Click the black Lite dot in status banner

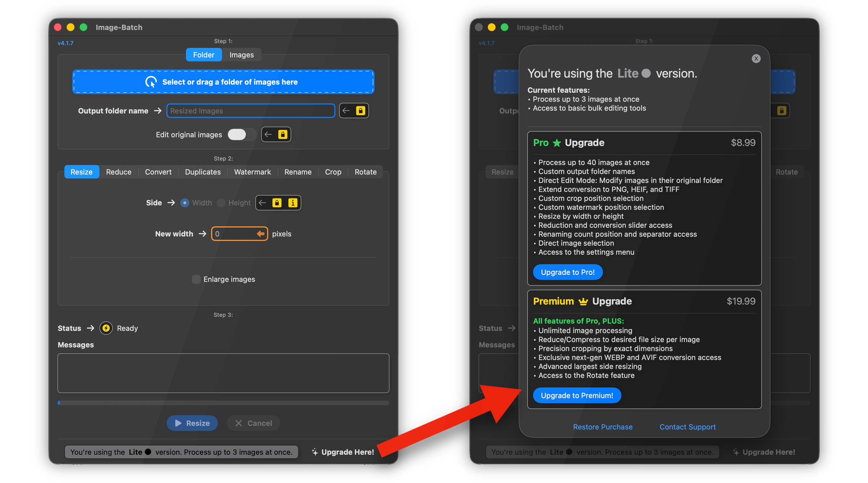148,452
